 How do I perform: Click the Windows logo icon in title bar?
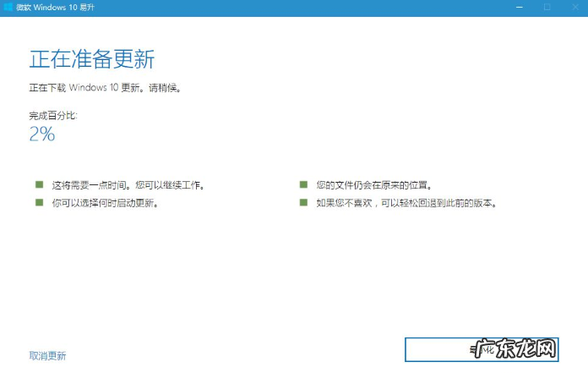[8, 7]
